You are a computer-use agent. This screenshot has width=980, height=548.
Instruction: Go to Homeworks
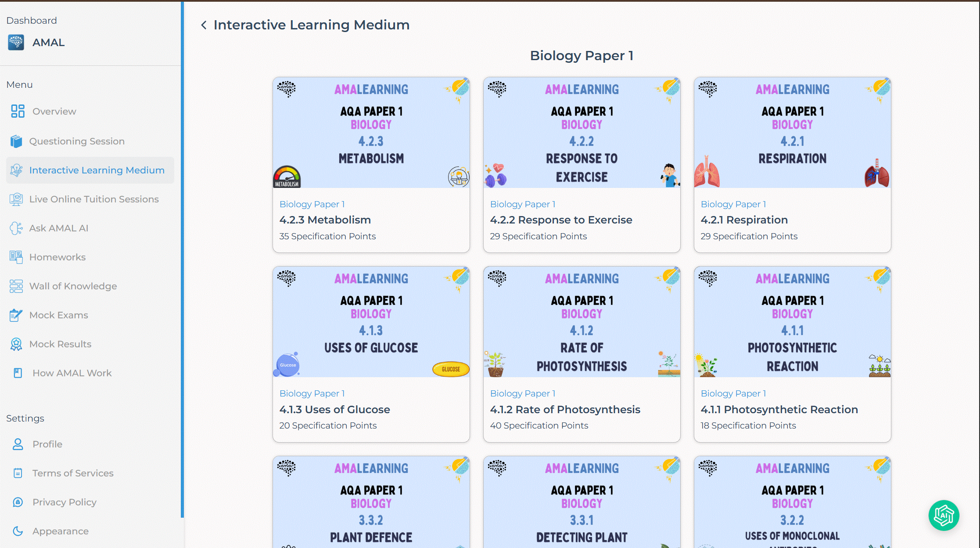click(90, 257)
